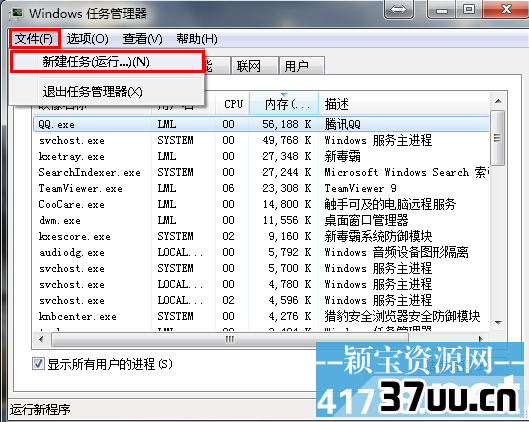Open the 查看(V) menu
Screen dimensions: 529x422
[142, 39]
